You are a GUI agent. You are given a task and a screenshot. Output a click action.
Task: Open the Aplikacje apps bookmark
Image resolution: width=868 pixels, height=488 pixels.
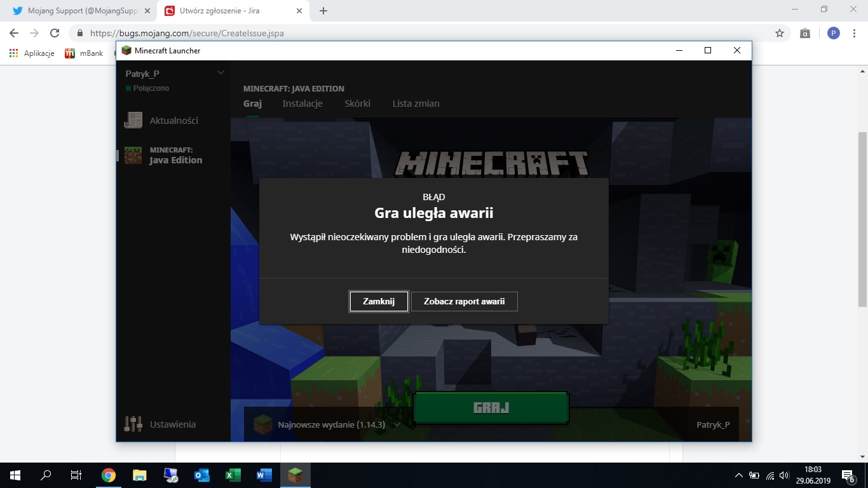(x=32, y=53)
